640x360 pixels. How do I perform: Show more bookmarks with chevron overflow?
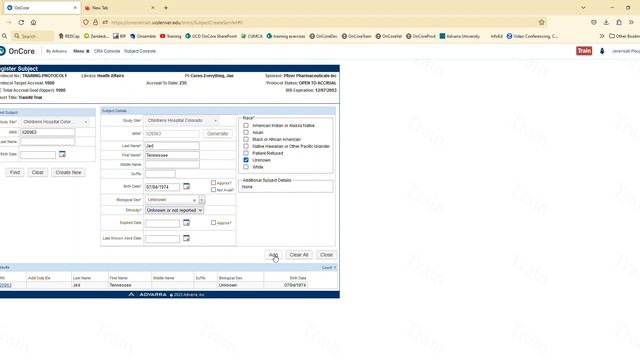[x=602, y=36]
